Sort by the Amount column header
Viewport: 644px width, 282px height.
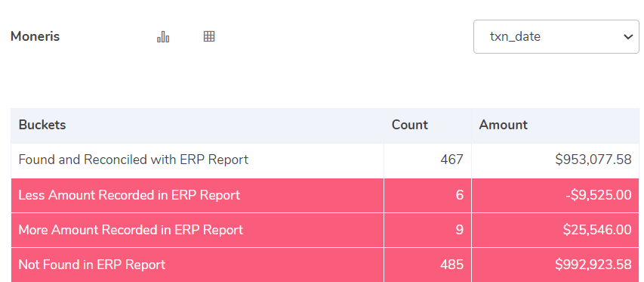(x=503, y=125)
